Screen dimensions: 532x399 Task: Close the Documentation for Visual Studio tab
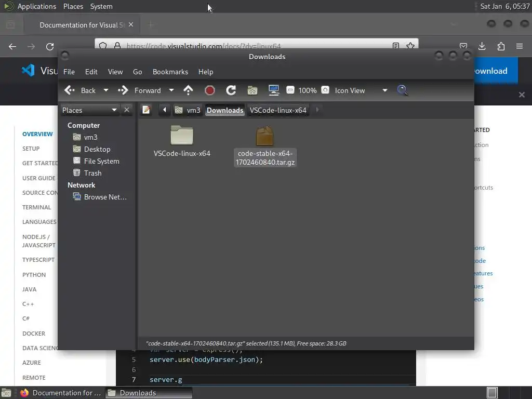click(x=131, y=25)
